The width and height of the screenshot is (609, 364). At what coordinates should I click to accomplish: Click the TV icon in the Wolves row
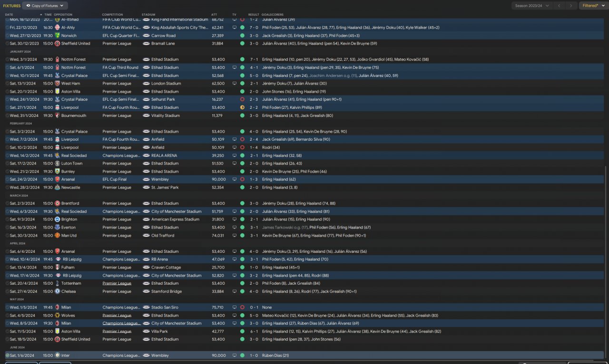pyautogui.click(x=234, y=316)
